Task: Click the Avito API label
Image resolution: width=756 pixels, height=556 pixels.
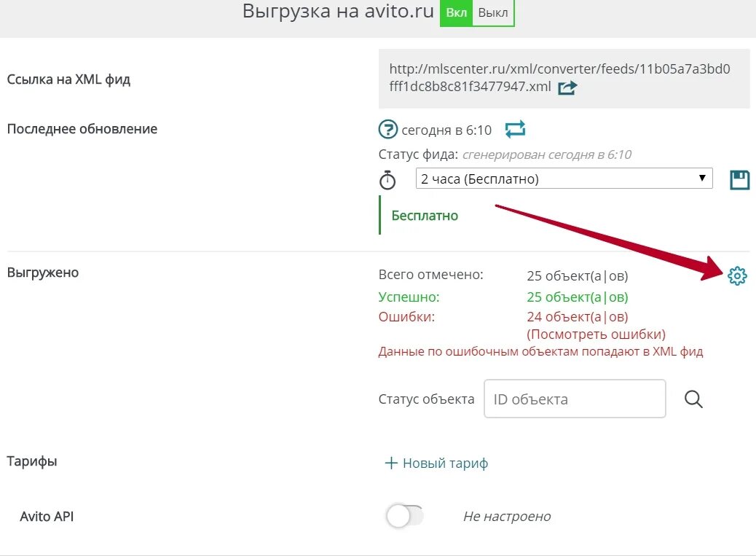Action: pyautogui.click(x=47, y=517)
